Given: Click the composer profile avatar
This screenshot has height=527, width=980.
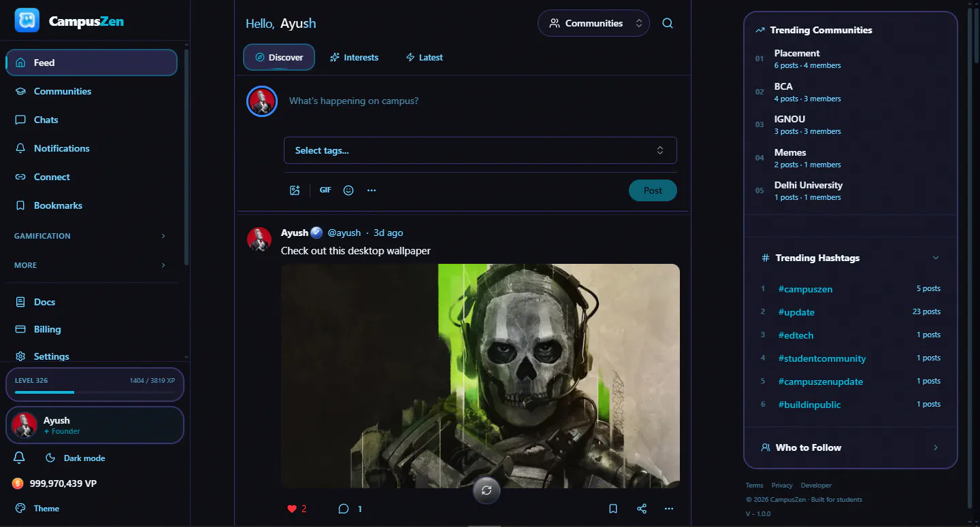Looking at the screenshot, I should pyautogui.click(x=261, y=101).
